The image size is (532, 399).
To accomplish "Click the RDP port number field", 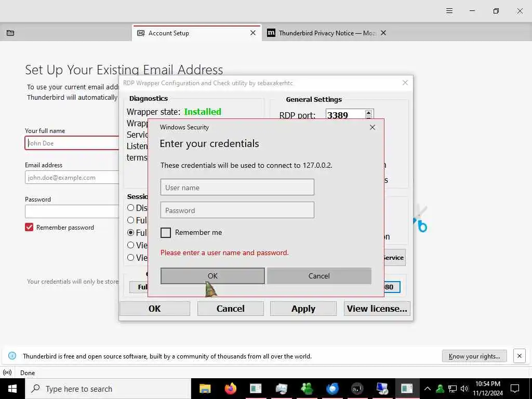I will tap(345, 115).
